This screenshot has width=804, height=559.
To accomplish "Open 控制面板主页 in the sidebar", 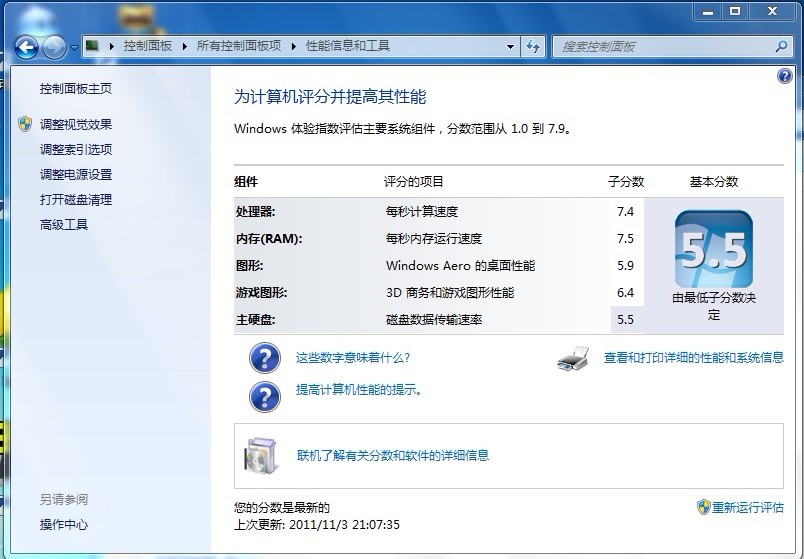I will (x=76, y=89).
